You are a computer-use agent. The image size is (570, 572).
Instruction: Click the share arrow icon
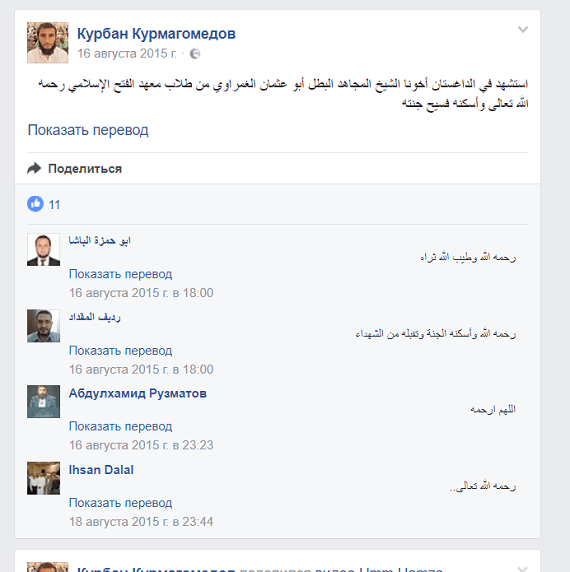pyautogui.click(x=34, y=168)
